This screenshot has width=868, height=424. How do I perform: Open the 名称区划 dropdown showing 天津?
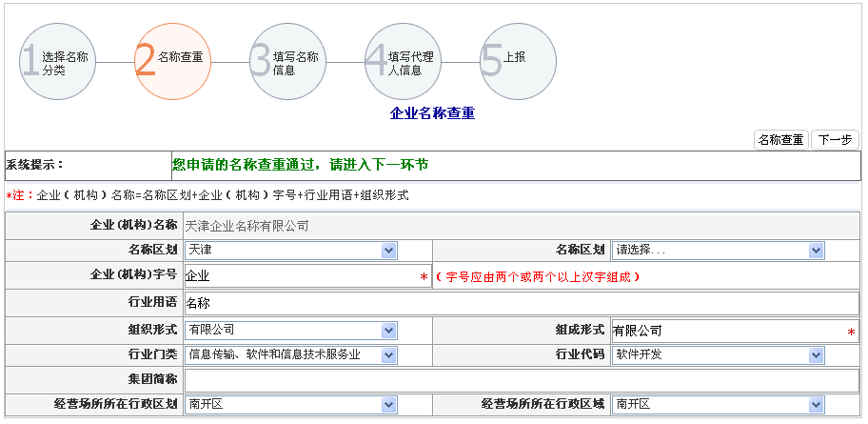(x=291, y=250)
